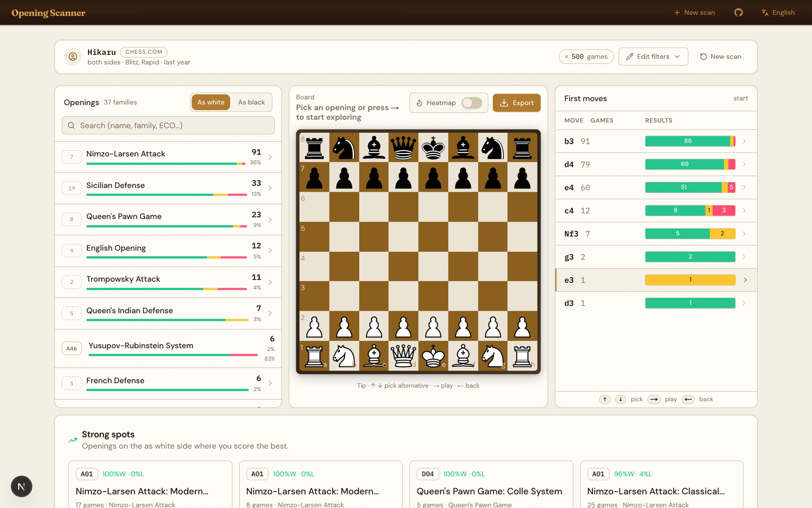Switch openings view to As white
Screen dimensions: 812x508
[211, 102]
